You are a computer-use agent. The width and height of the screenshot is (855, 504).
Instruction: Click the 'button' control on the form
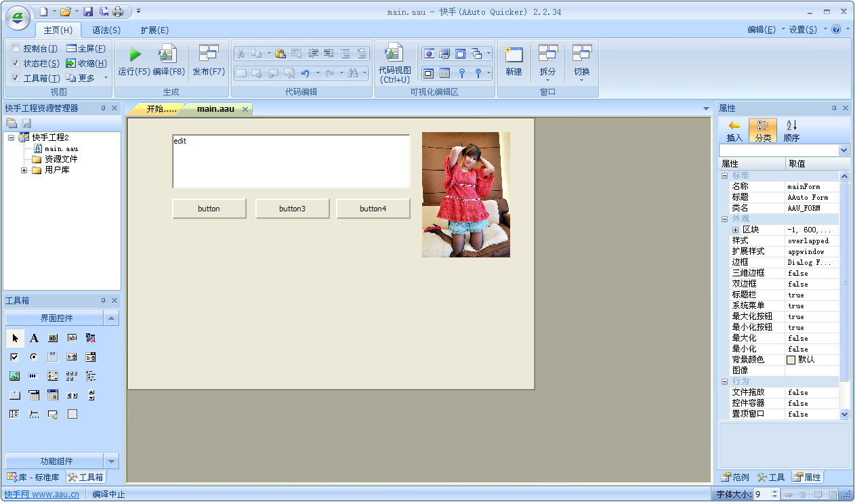209,209
